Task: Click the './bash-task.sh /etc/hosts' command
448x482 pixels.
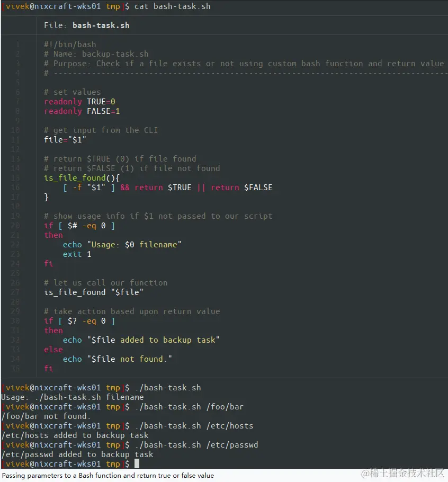Action: [x=194, y=426]
